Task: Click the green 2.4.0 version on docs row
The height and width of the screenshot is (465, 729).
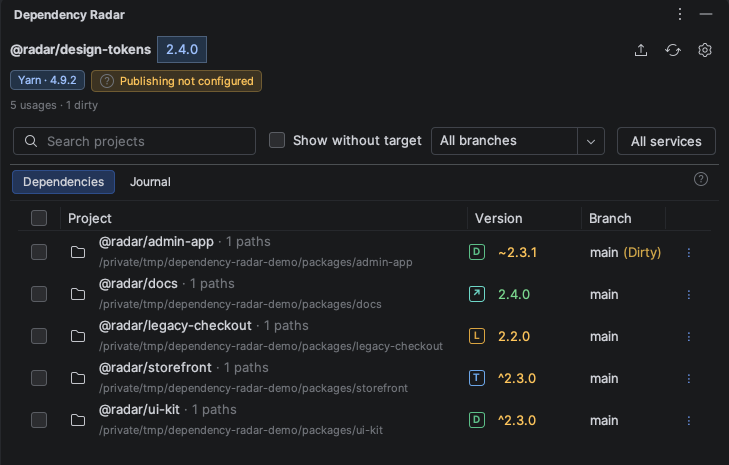Action: coord(514,294)
